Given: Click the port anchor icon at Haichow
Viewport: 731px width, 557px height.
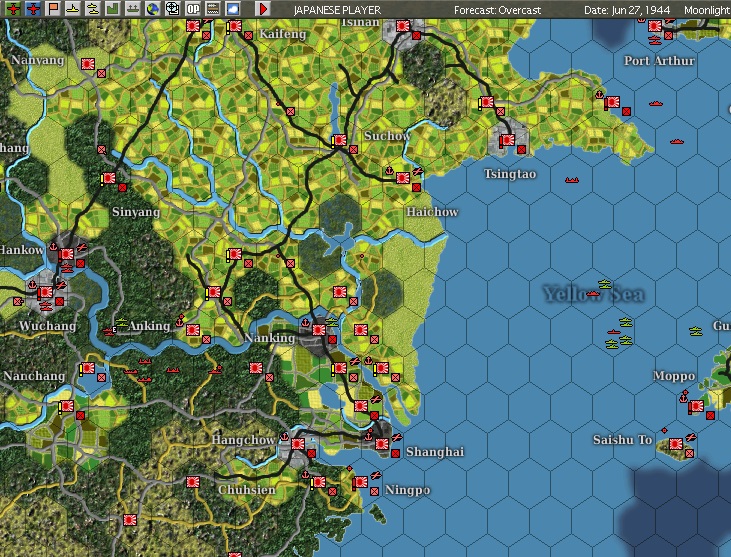Looking at the screenshot, I should point(389,171).
